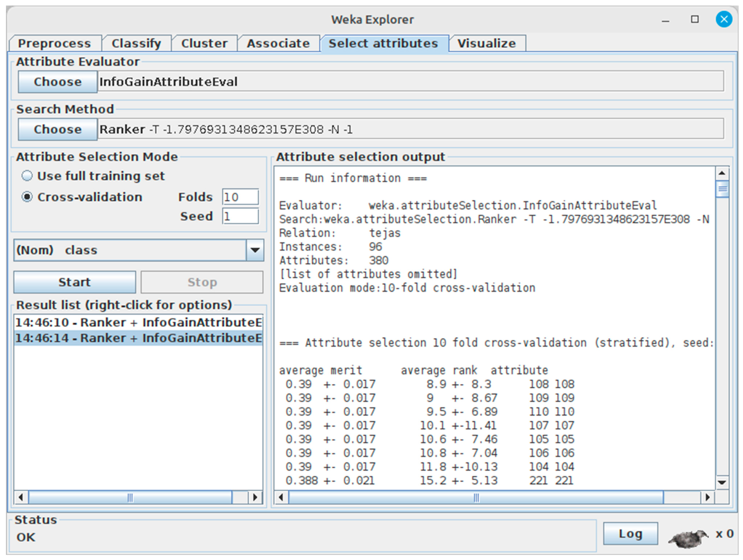The width and height of the screenshot is (743, 560).
Task: Click the attribute 108 108 row
Action: pos(430,384)
